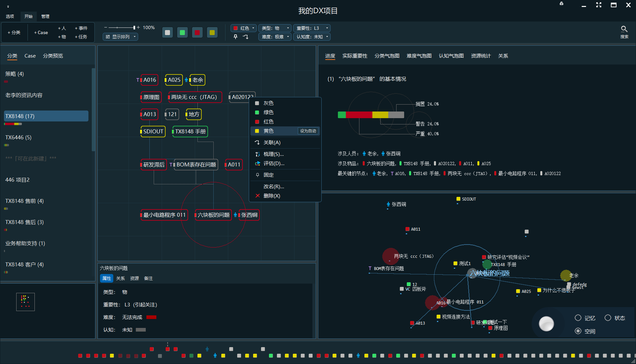
Task: Select the 状态 radio button
Action: 608,318
